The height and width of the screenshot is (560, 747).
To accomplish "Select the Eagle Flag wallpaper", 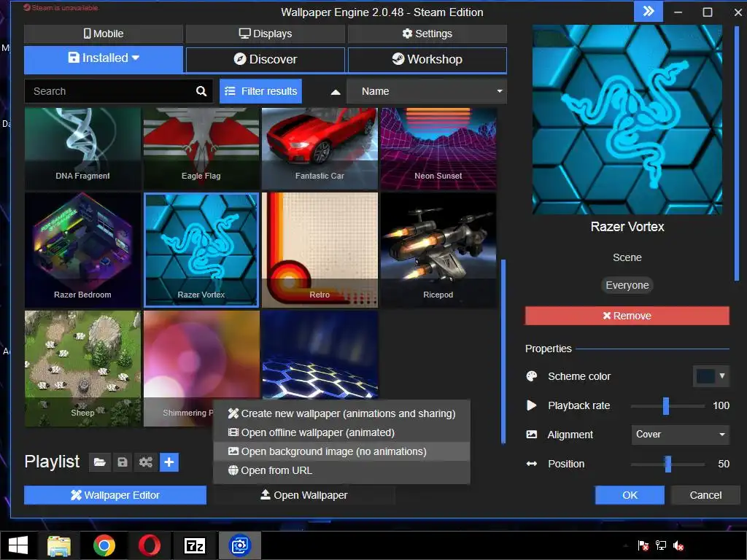I will click(x=201, y=149).
